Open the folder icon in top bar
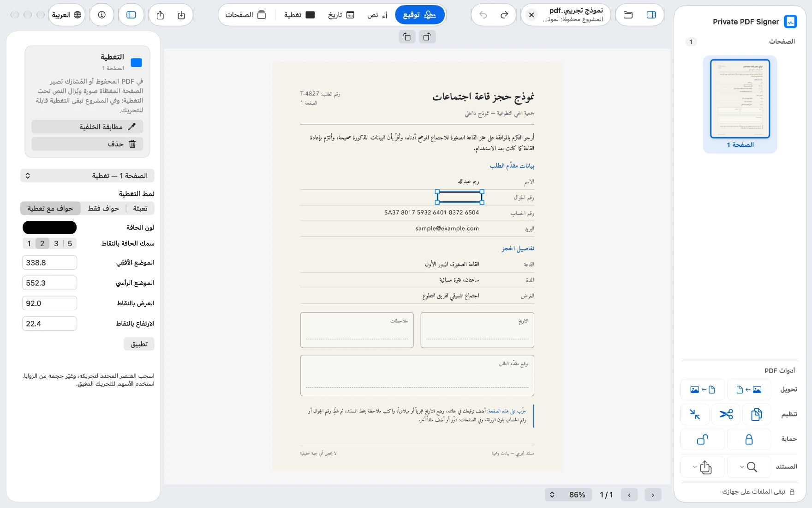The width and height of the screenshot is (812, 508). point(628,15)
